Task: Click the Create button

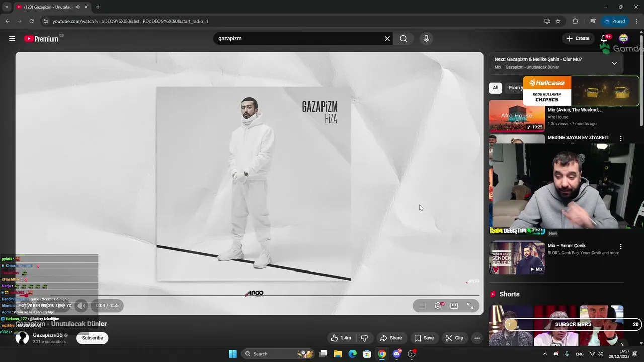Action: pos(578,39)
